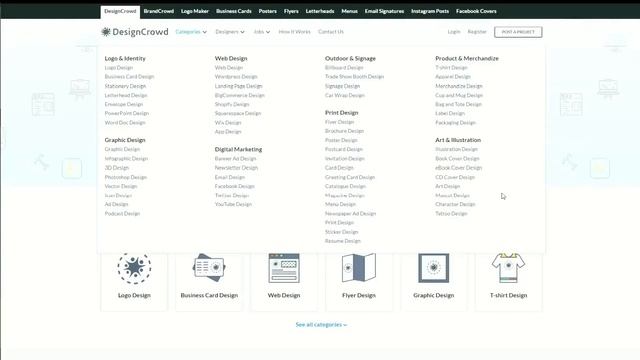Expand the Categories dropdown menu
Viewport: 640px width, 360px height.
191,32
